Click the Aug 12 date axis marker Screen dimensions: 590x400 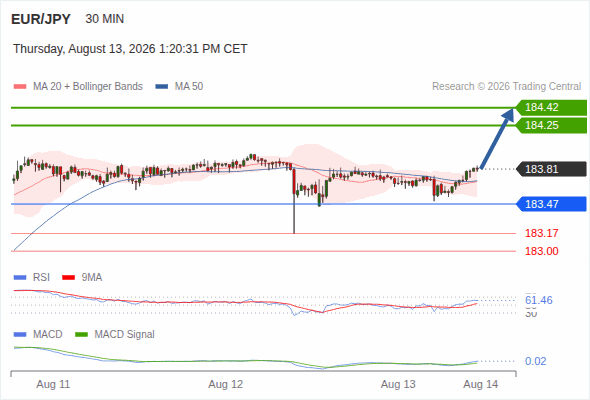click(x=226, y=384)
